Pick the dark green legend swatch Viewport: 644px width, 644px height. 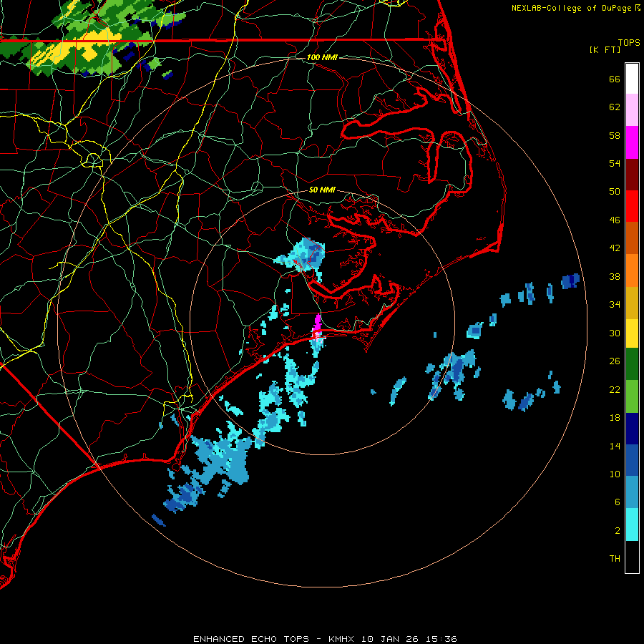point(632,364)
